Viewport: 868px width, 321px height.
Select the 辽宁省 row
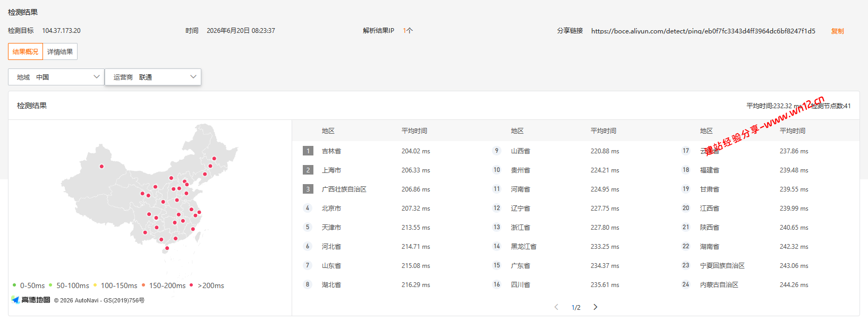(x=576, y=209)
